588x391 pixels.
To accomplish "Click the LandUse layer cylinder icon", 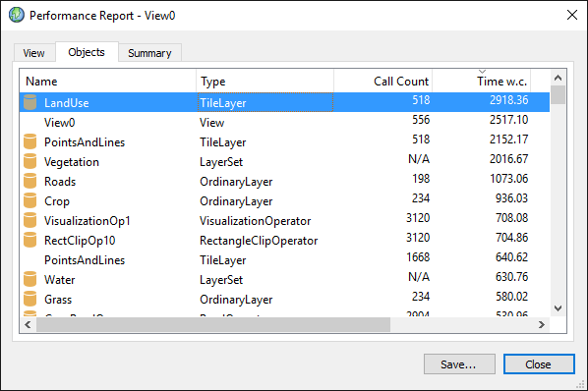I will [x=30, y=102].
